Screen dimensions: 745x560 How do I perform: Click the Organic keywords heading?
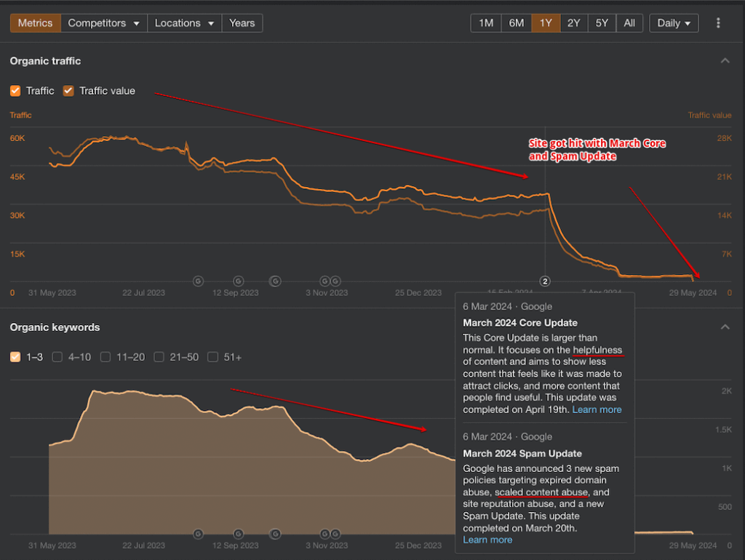[x=55, y=327]
